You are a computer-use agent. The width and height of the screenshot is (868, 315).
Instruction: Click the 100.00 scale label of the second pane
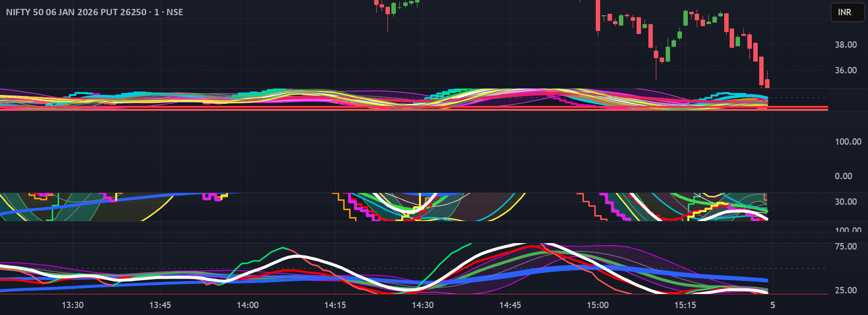pos(848,142)
